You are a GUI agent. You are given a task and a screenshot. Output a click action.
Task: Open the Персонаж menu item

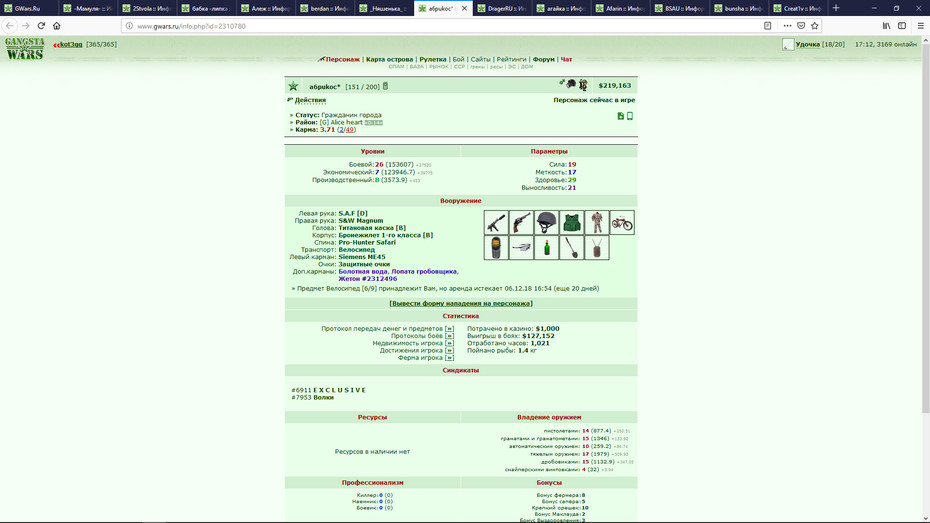pyautogui.click(x=342, y=59)
